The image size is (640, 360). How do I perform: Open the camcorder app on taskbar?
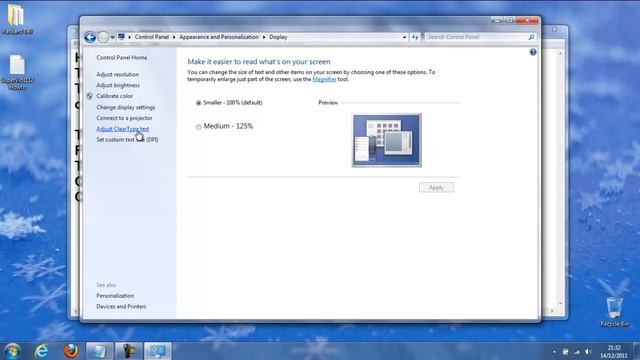click(x=129, y=351)
